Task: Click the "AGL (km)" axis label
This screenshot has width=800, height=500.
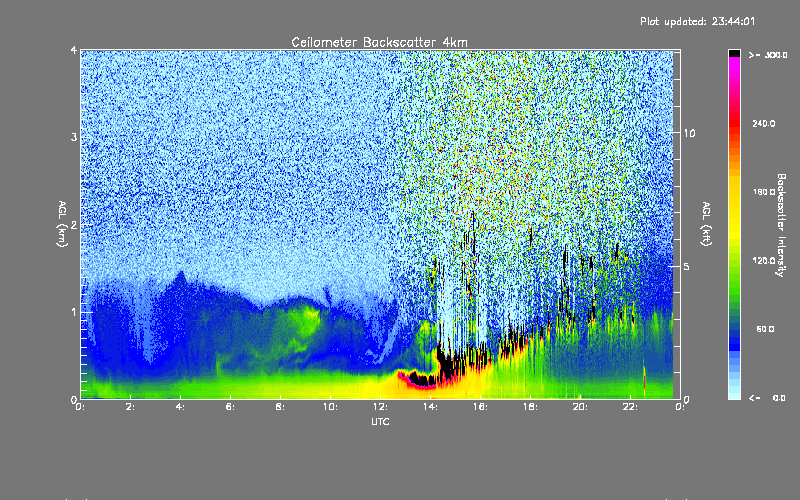Action: [x=62, y=224]
